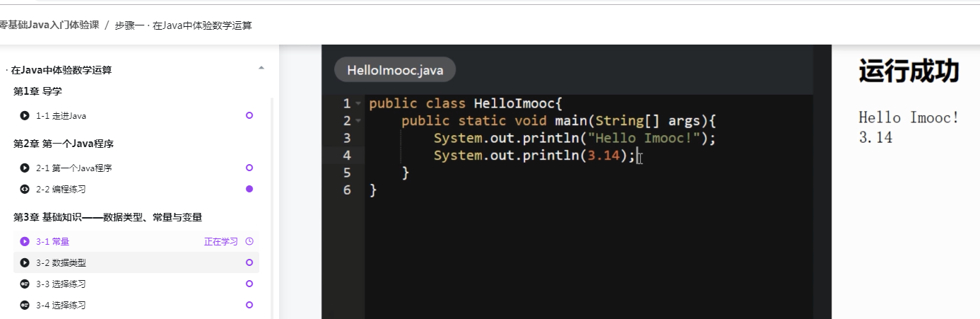Screen dimensions: 980x319
Task: Click the closing brace on line 5
Action: 406,172
